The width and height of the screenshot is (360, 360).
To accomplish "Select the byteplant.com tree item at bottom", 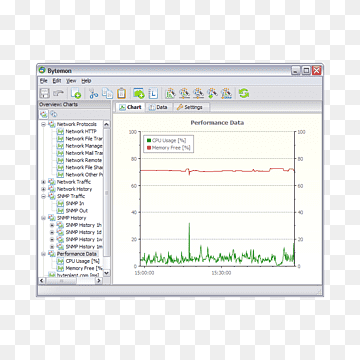I will point(78,275).
